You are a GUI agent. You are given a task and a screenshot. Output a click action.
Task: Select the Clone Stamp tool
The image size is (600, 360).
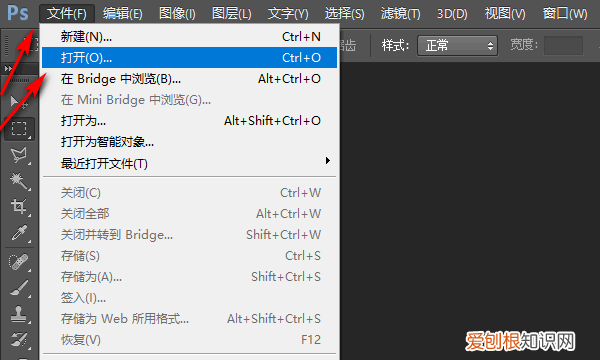[x=19, y=314]
